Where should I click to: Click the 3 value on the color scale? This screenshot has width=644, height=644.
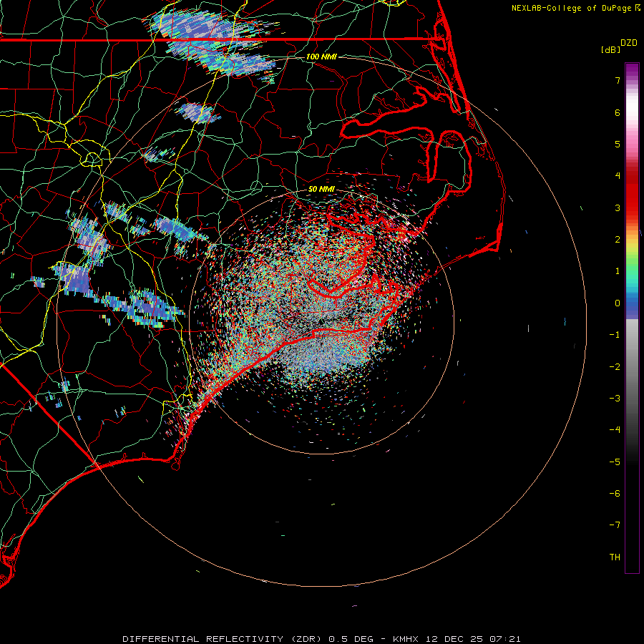click(618, 208)
